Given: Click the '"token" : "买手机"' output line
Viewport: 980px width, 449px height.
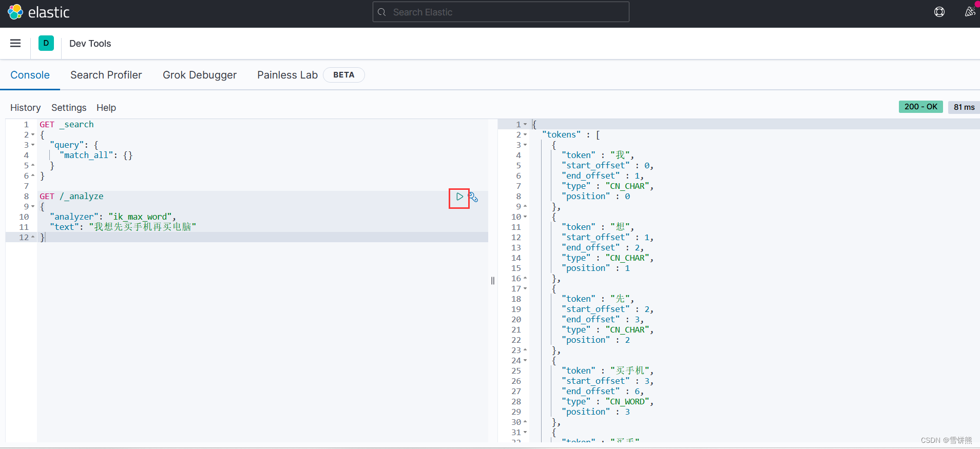Looking at the screenshot, I should [608, 371].
